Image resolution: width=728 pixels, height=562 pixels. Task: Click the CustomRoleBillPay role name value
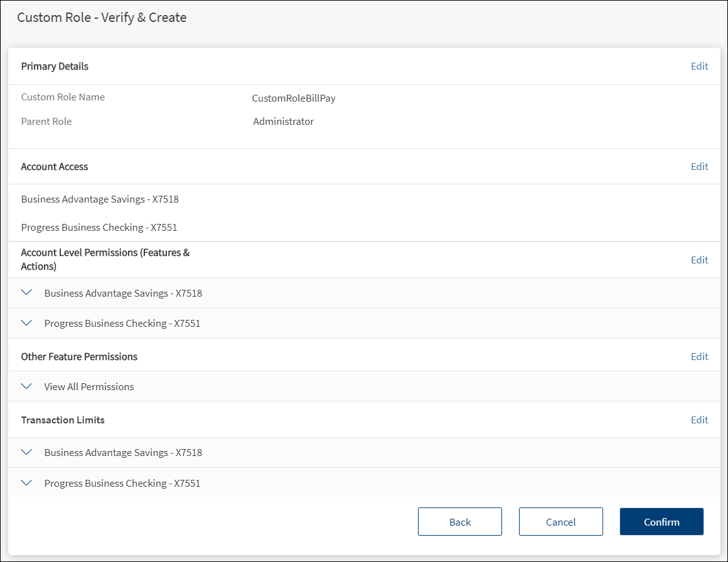pyautogui.click(x=294, y=98)
